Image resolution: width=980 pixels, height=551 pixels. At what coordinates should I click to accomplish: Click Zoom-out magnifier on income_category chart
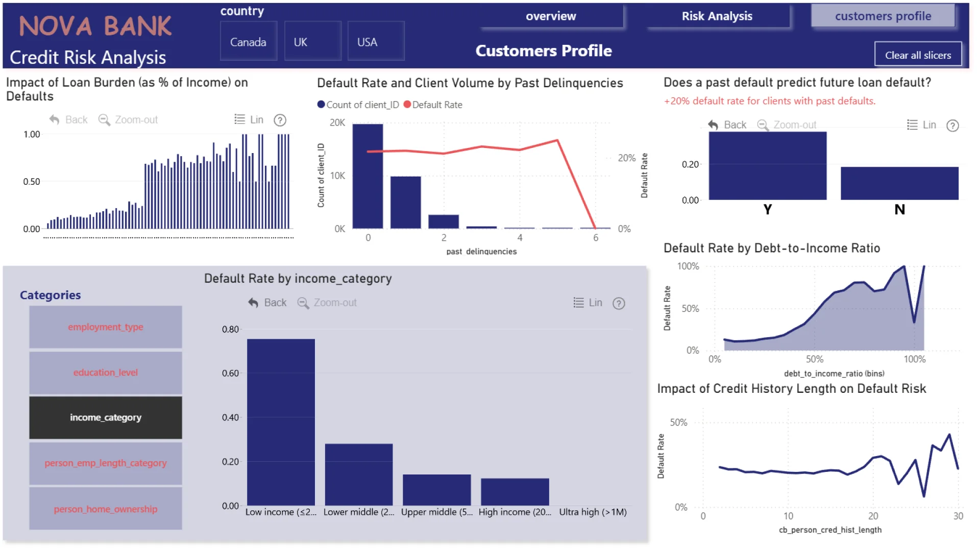[303, 303]
